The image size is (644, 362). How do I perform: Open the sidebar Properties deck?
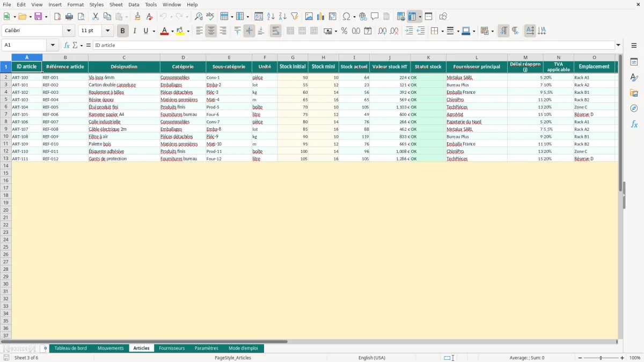634,62
